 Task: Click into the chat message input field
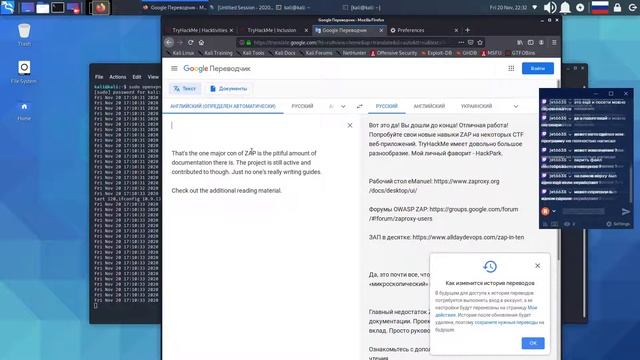tap(583, 211)
